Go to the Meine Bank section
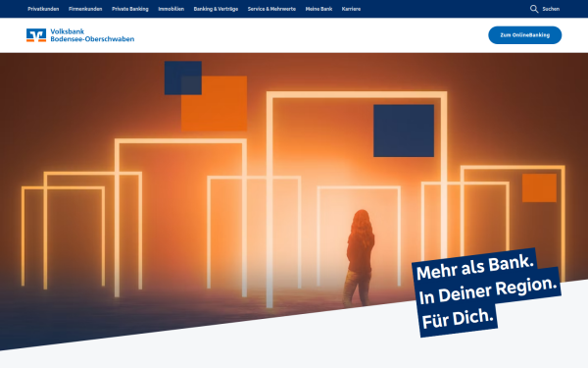This screenshot has width=588, height=368. [x=318, y=9]
